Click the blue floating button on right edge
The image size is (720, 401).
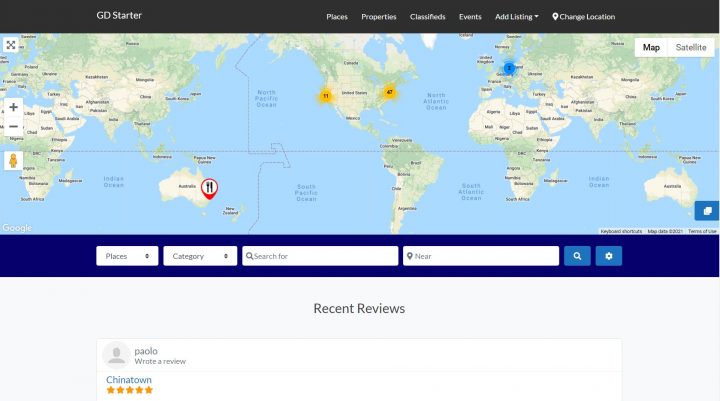707,211
